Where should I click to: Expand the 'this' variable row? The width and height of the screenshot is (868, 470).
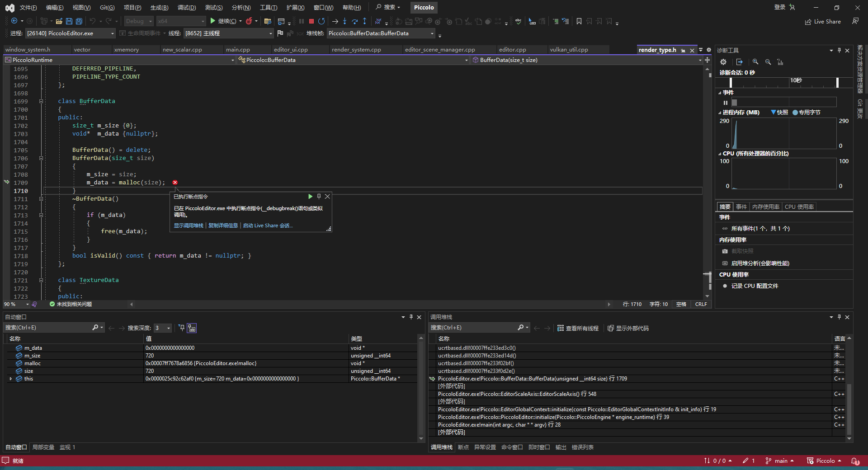[11, 379]
